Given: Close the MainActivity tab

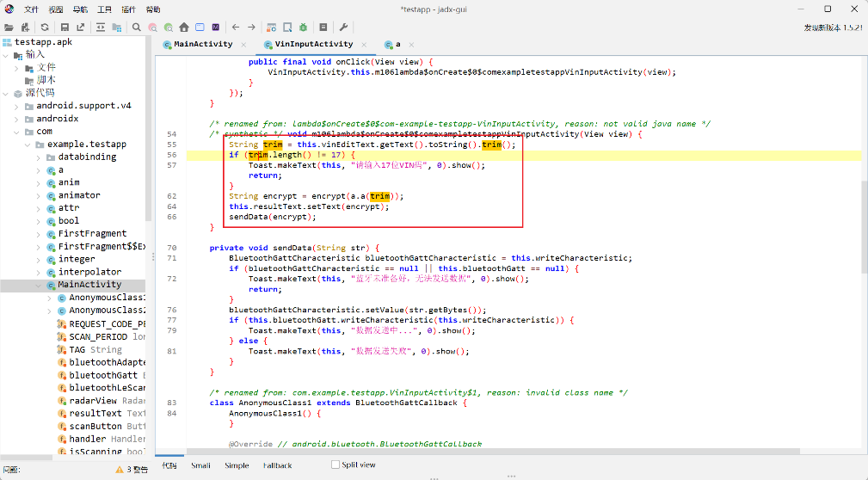Looking at the screenshot, I should click(x=243, y=44).
